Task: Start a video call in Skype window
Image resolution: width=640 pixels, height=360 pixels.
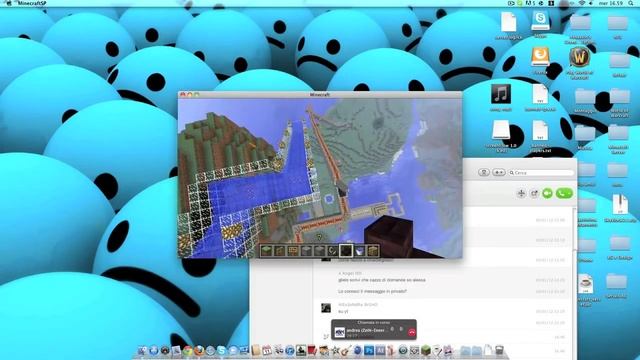Action: 547,193
